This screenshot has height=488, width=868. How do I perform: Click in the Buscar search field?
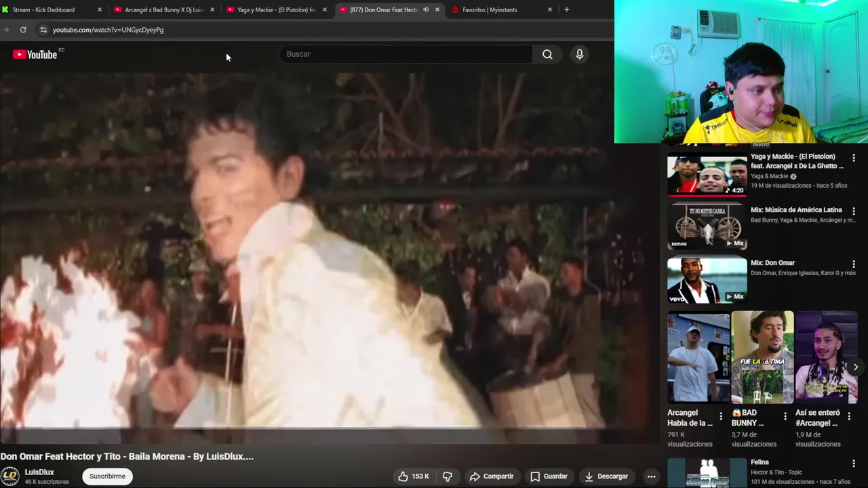pos(406,54)
